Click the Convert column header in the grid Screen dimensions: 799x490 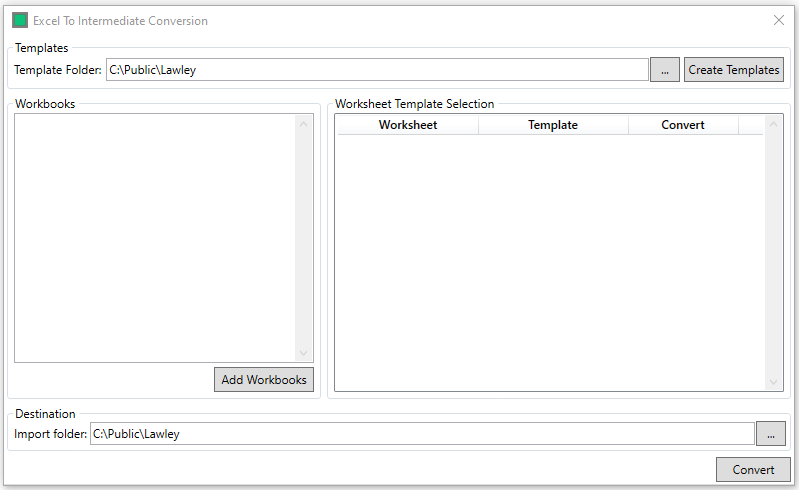coord(683,125)
